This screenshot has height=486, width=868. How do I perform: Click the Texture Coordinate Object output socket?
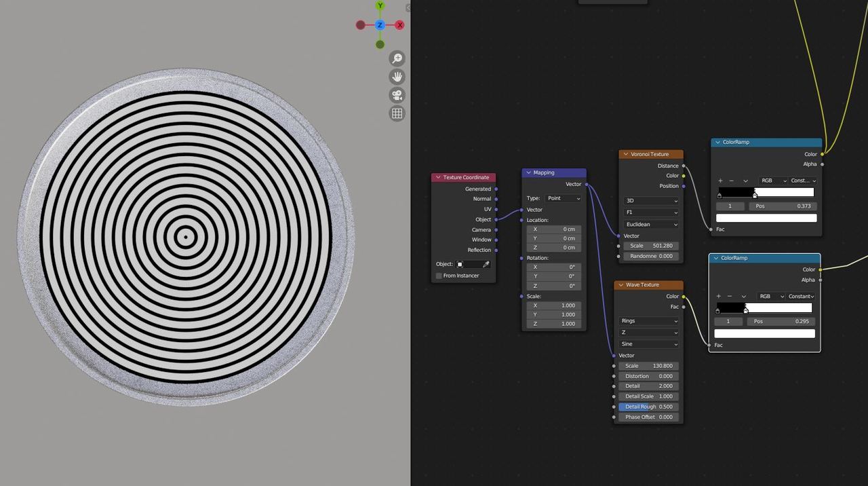pos(496,219)
